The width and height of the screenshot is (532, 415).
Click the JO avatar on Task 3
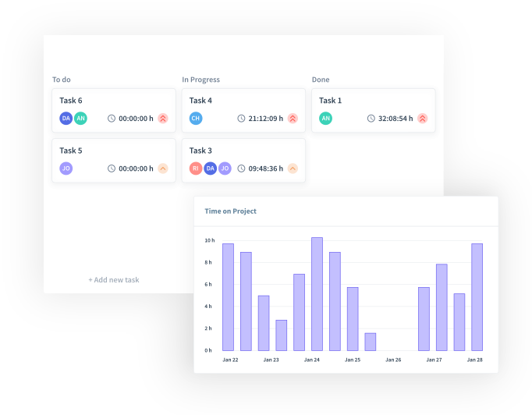point(225,168)
